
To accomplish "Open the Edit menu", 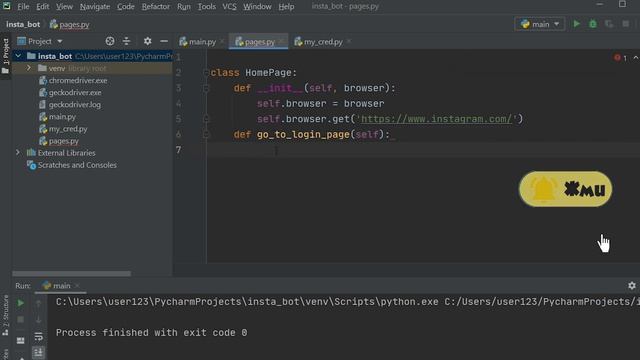I will pyautogui.click(x=42, y=7).
